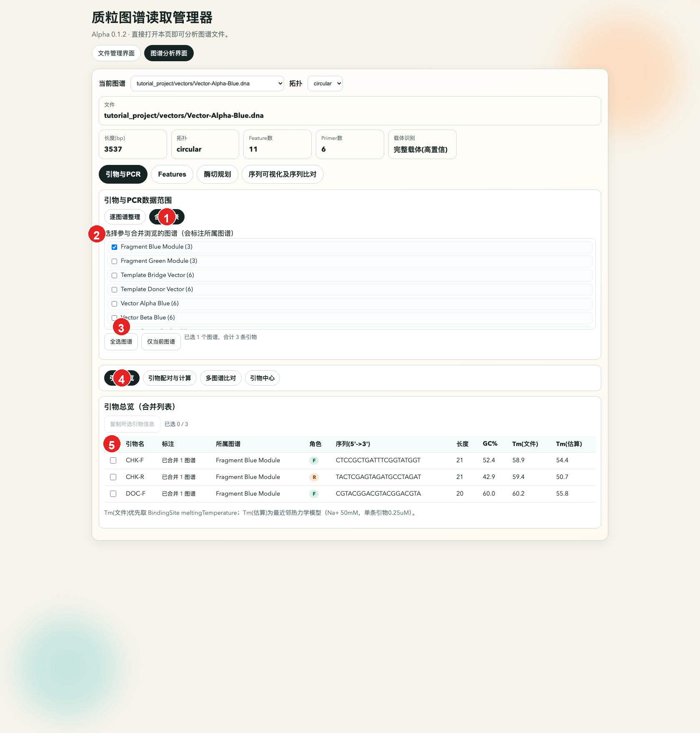Tick the Vector Alpha Blue checkbox
Screen dimensions: 700x733
click(114, 304)
